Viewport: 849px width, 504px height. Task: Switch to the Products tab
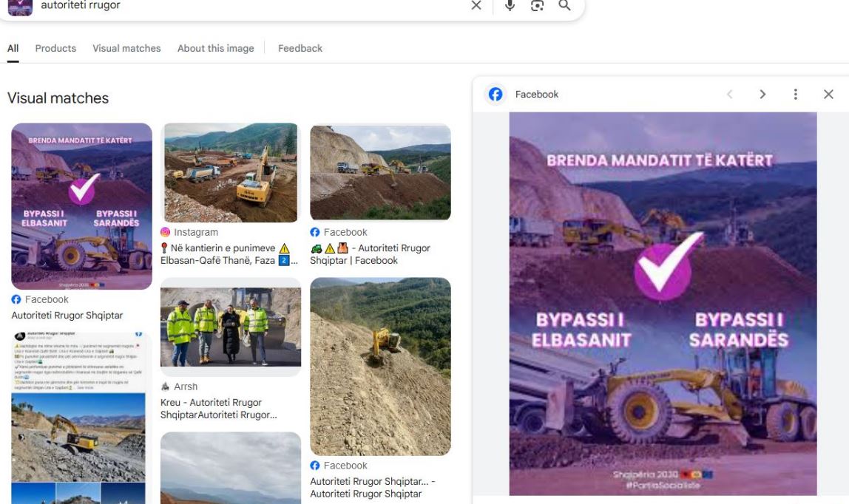(x=55, y=48)
